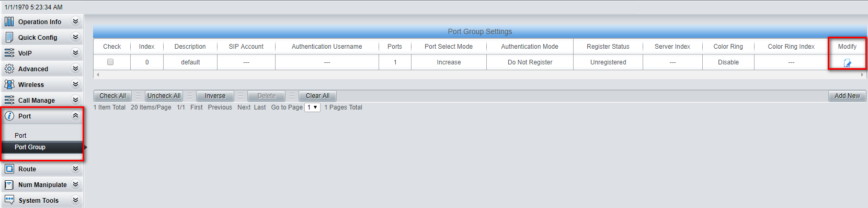Click the Wireless section icon

coord(9,84)
